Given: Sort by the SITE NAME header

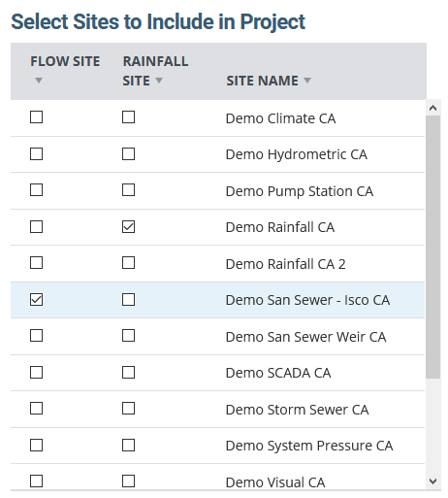Looking at the screenshot, I should (262, 81).
